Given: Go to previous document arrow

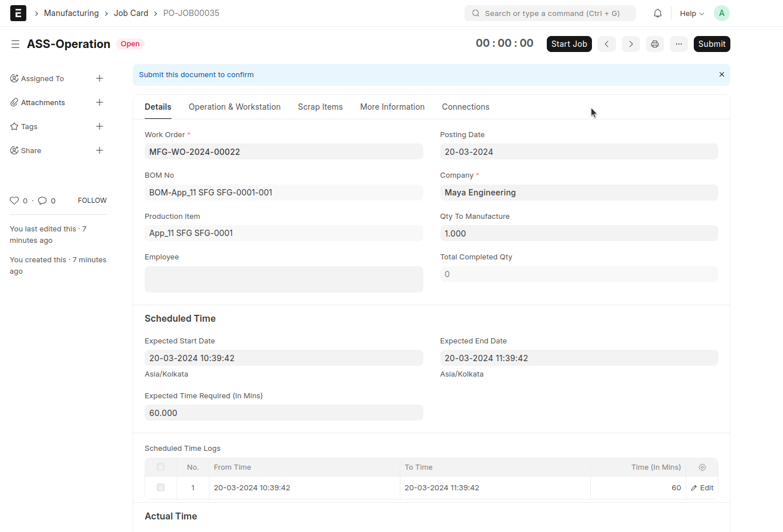Looking at the screenshot, I should click(607, 44).
